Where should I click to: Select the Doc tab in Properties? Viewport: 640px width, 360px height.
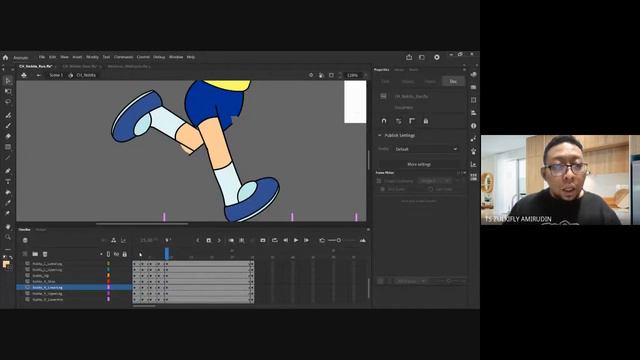(453, 82)
